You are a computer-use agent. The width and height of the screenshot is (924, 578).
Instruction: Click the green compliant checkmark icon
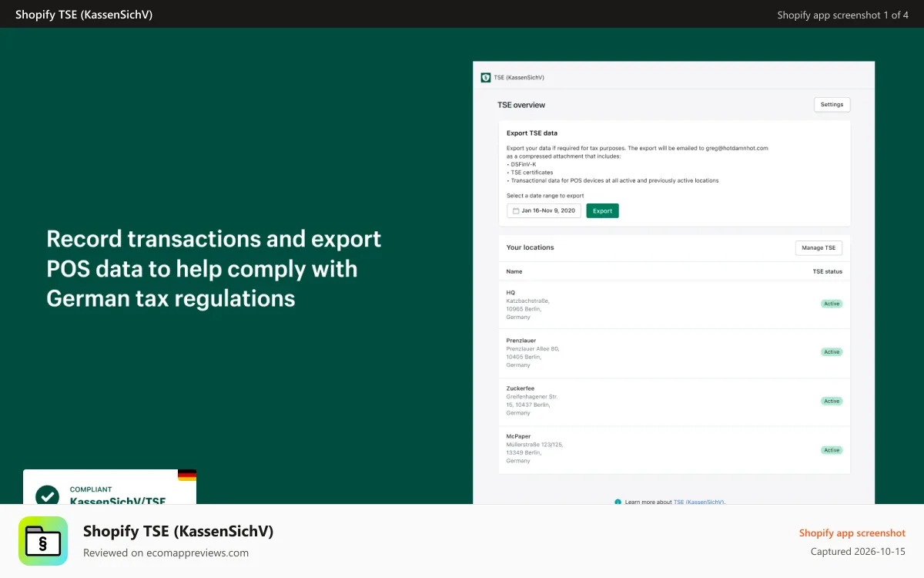click(48, 494)
